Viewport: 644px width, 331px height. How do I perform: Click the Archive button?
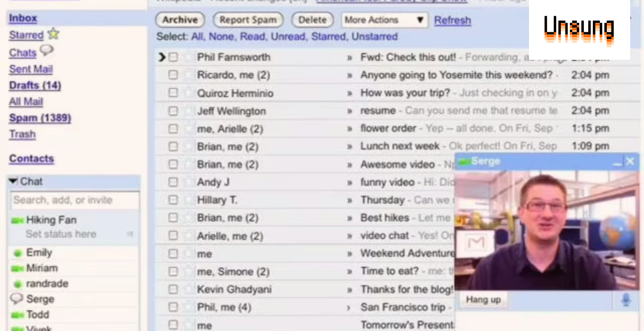pos(180,20)
